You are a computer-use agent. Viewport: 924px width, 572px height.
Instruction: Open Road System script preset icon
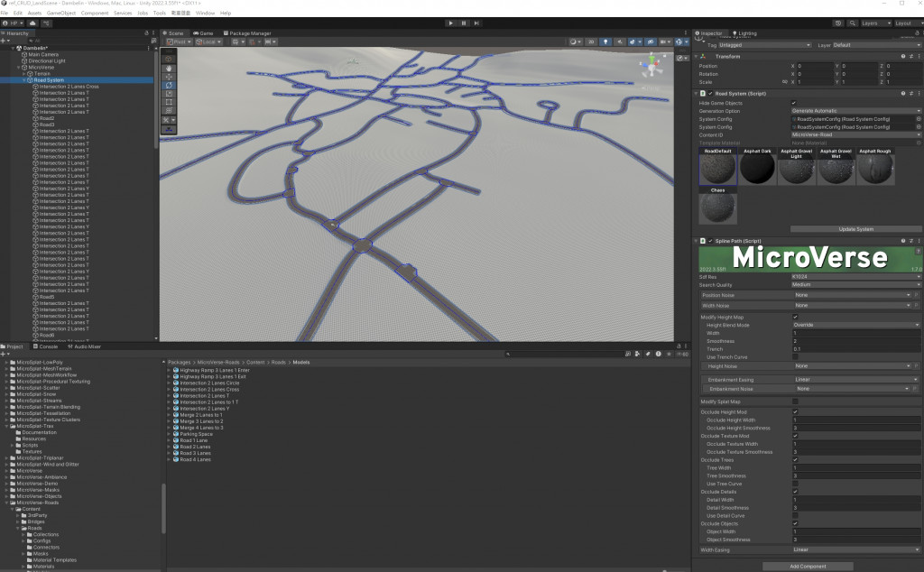pos(911,94)
